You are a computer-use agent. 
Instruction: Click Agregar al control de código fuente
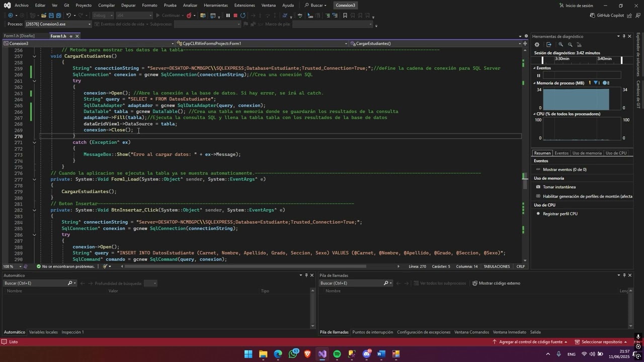(x=530, y=342)
